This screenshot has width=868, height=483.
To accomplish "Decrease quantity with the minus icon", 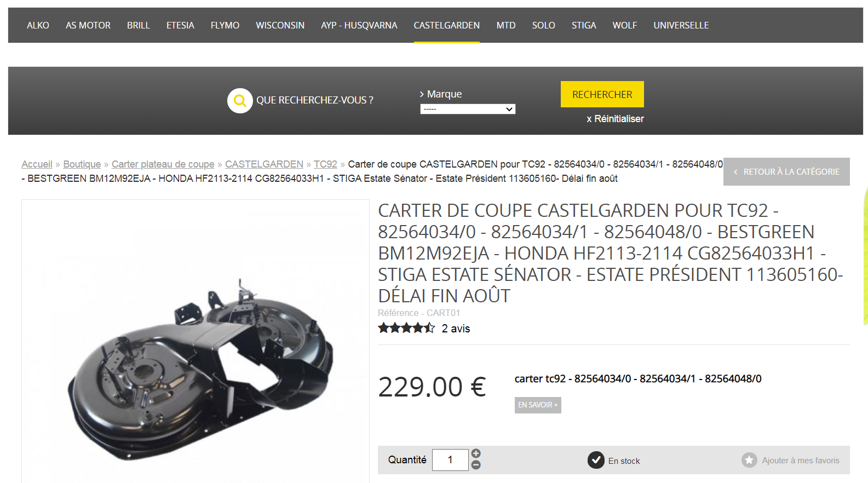I will coord(476,465).
